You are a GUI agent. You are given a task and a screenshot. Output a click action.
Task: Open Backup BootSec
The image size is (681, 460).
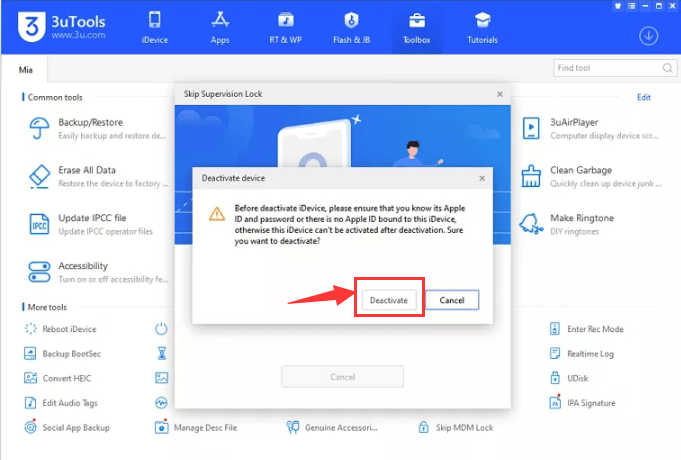click(x=63, y=354)
